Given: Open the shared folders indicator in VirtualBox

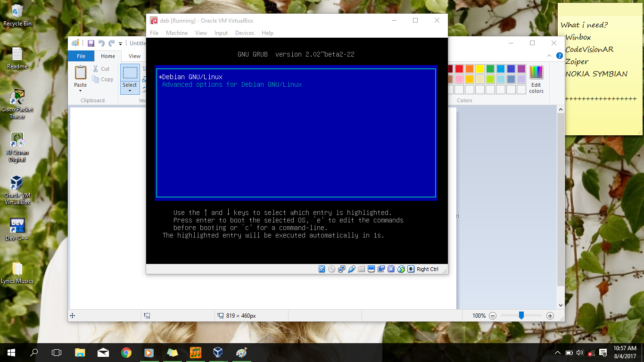Looking at the screenshot, I should click(x=362, y=269).
